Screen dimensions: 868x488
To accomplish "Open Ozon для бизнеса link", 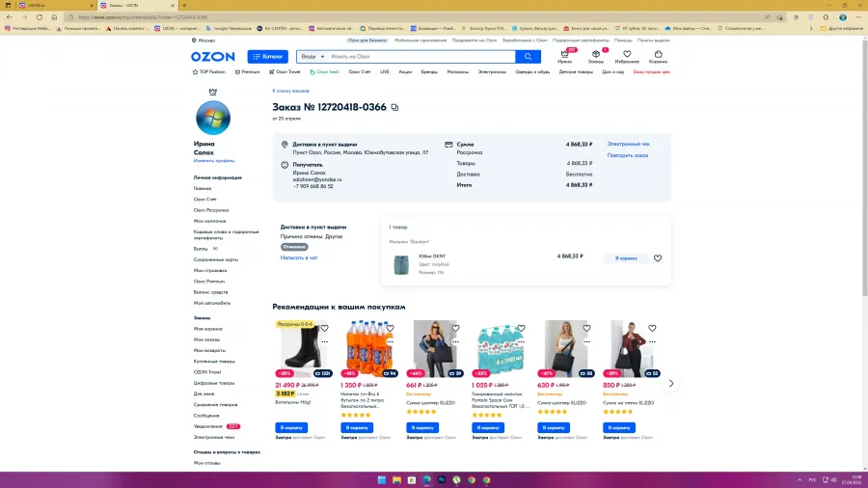I will (x=367, y=41).
